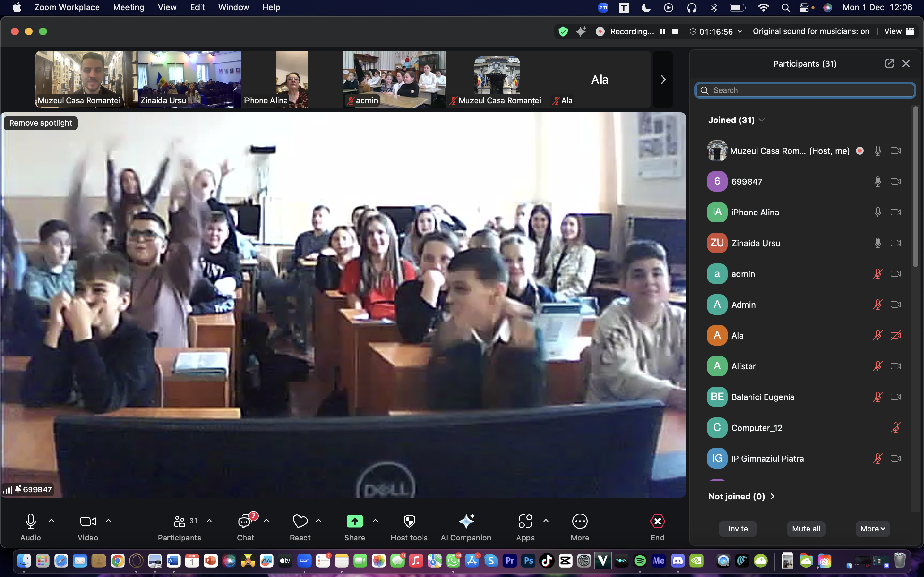Open the React heart icon
Viewport: 924px width, 577px height.
click(x=300, y=521)
